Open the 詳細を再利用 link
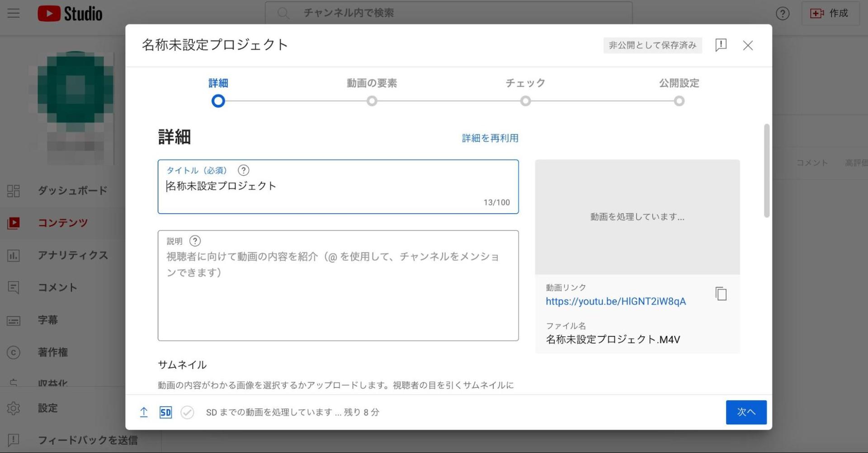The image size is (868, 453). [x=490, y=138]
